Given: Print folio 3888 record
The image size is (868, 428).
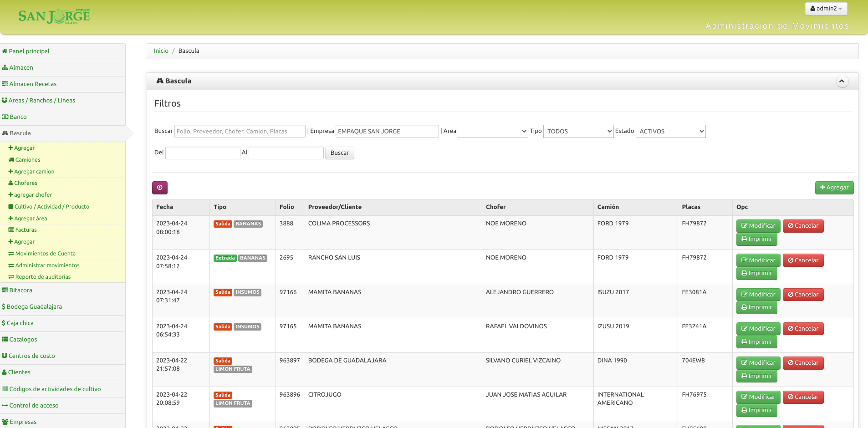Looking at the screenshot, I should [x=757, y=239].
